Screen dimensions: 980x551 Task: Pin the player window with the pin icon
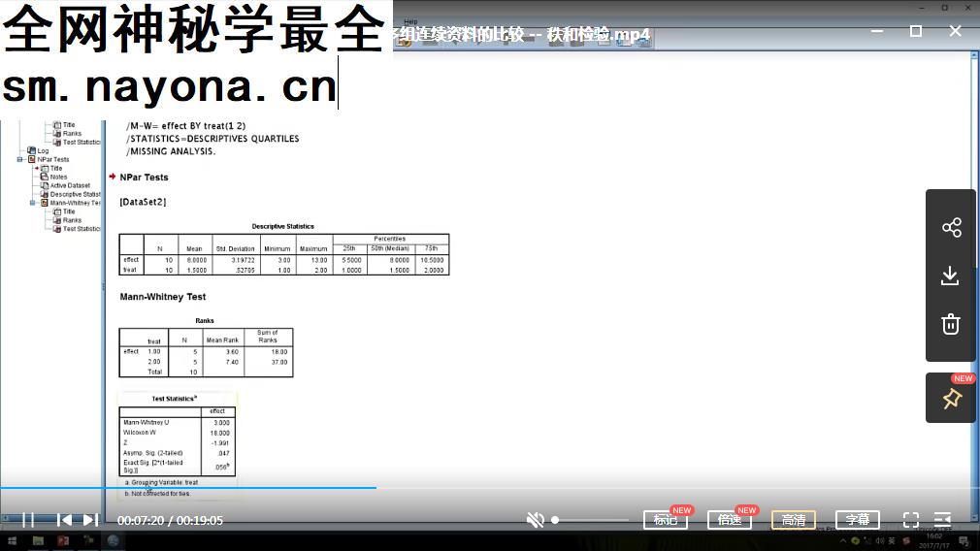(x=951, y=399)
